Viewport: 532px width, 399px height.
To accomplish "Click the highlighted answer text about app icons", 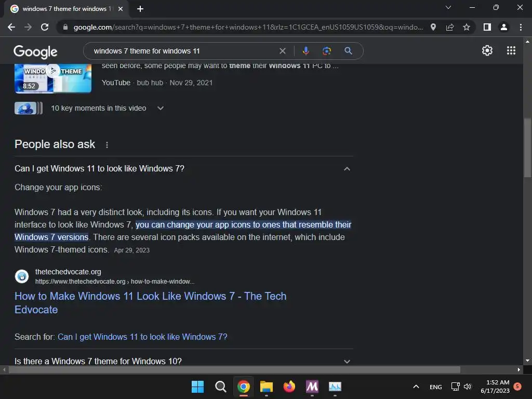I will click(x=243, y=224).
